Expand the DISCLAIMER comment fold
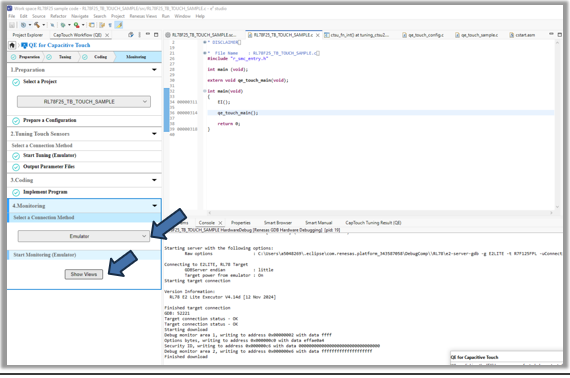The height and width of the screenshot is (378, 570). 205,42
